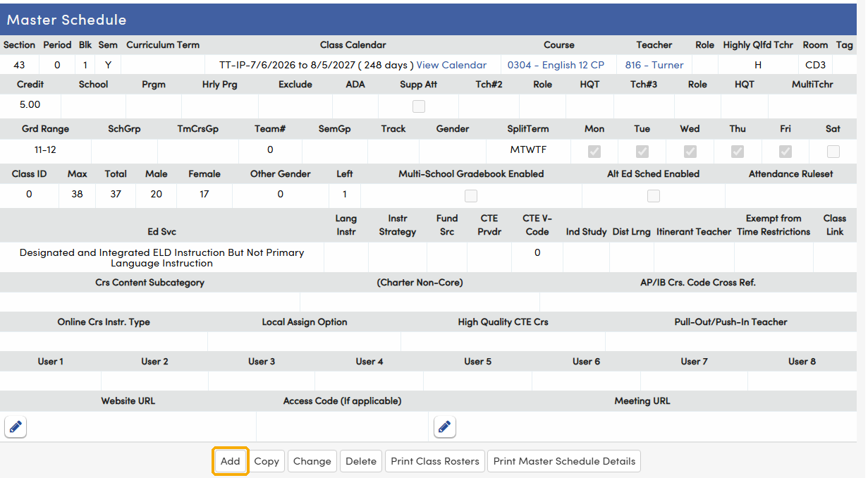The image size is (868, 478).
Task: Open teacher 816 - Turner link
Action: tap(654, 65)
